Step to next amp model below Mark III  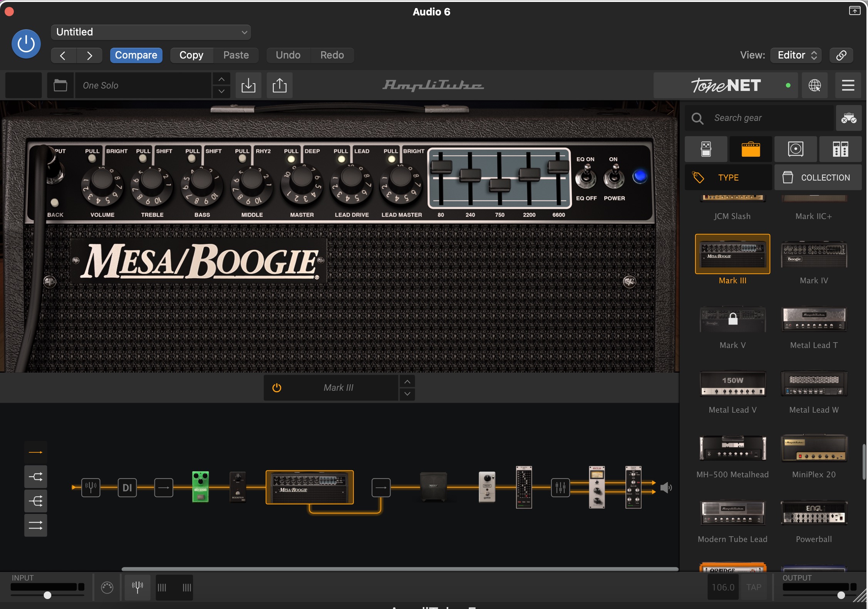pos(407,394)
